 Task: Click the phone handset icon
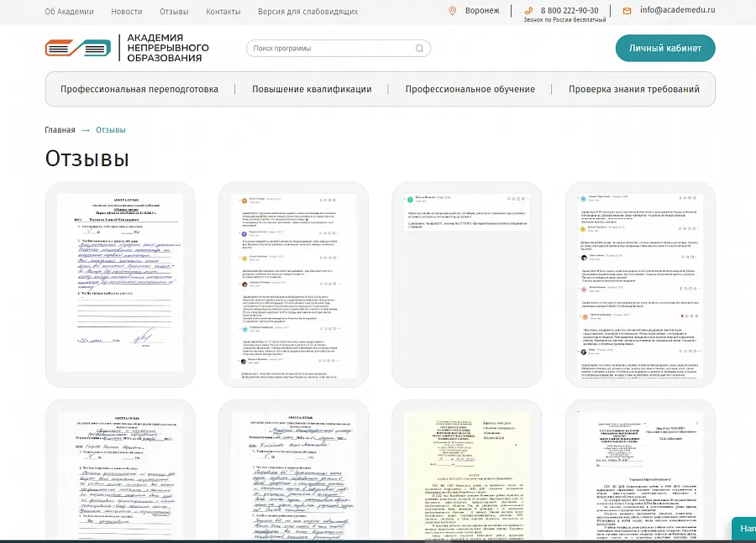[x=528, y=11]
